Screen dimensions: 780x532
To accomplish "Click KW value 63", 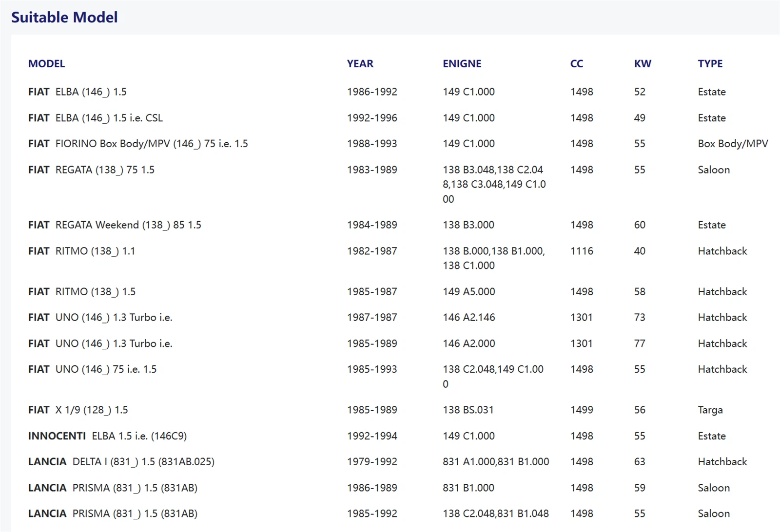I will (640, 462).
